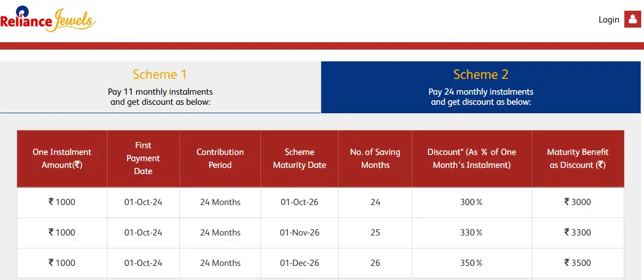644x280 pixels.
Task: Click the No. of Saving Months header
Action: (375, 158)
